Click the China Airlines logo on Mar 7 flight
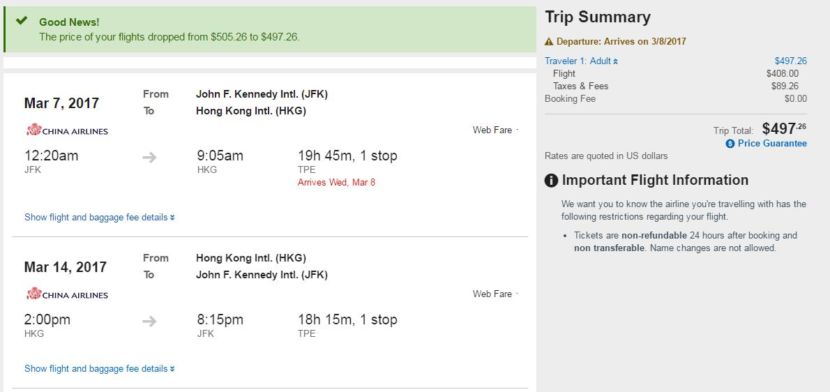830x392 pixels. tap(67, 130)
